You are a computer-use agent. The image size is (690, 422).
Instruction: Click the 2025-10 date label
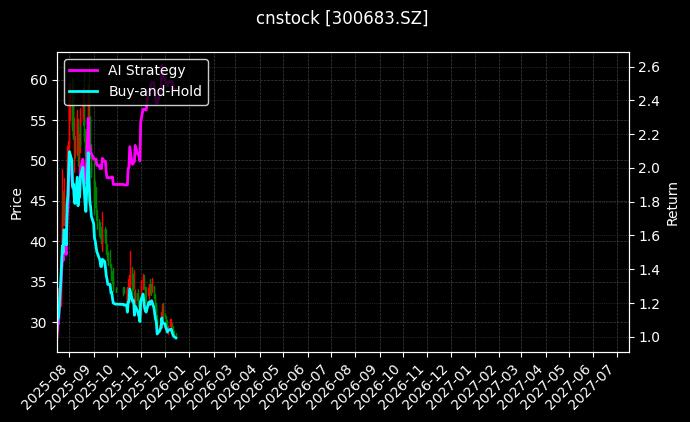tap(94, 386)
